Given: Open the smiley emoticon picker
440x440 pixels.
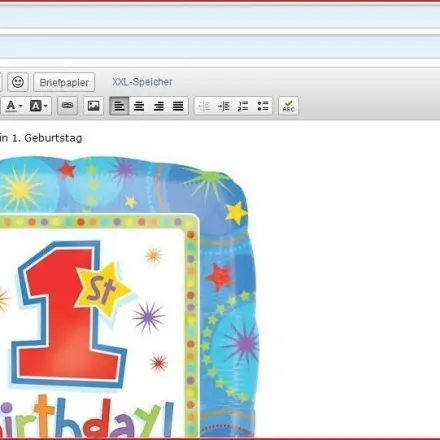Looking at the screenshot, I should [x=18, y=82].
